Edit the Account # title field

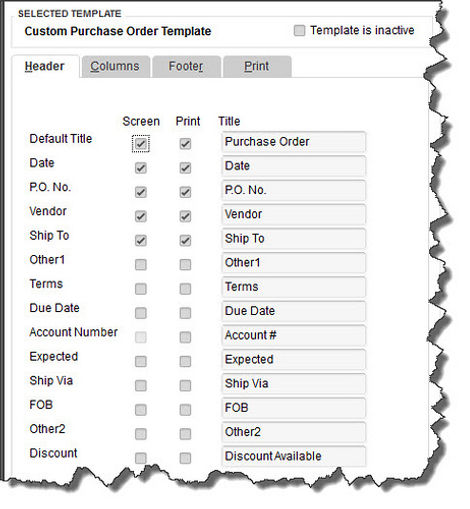pyautogui.click(x=293, y=335)
